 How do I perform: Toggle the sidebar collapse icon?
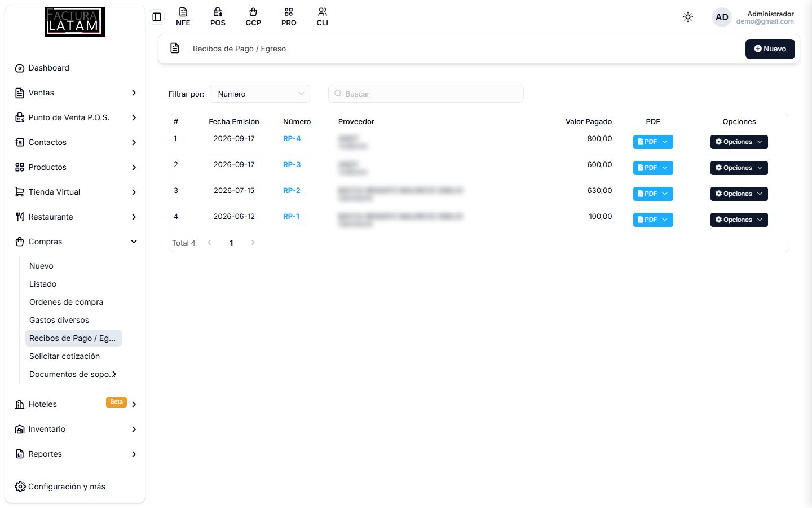tap(157, 17)
